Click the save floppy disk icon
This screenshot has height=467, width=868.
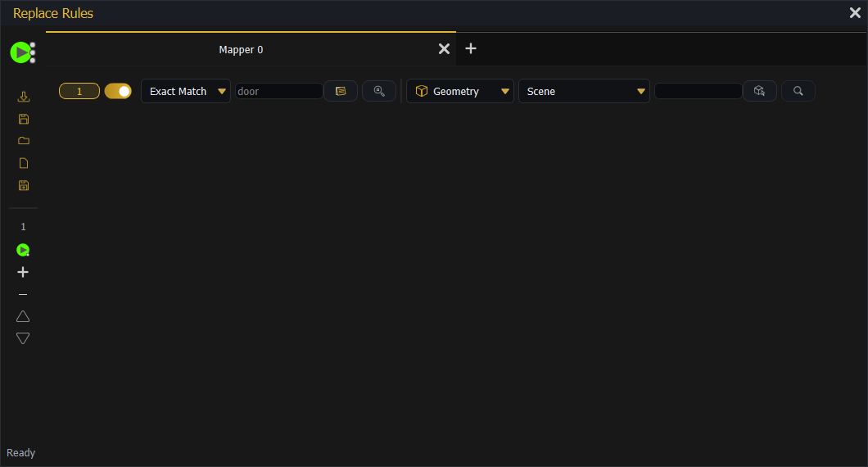[23, 119]
